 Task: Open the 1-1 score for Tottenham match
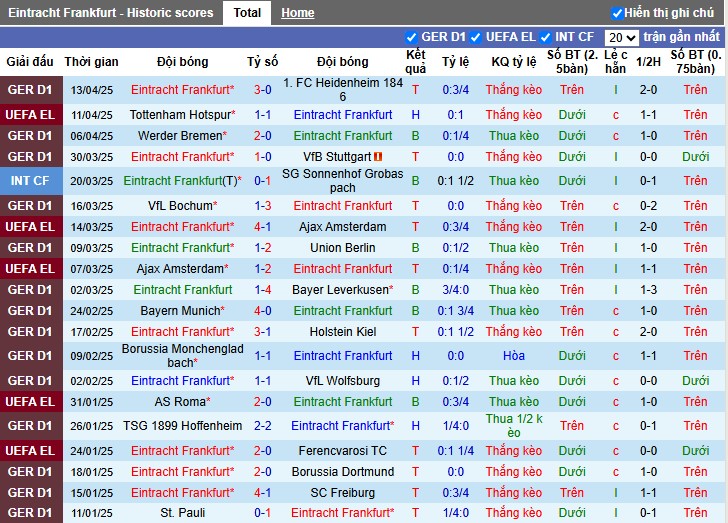pyautogui.click(x=262, y=115)
